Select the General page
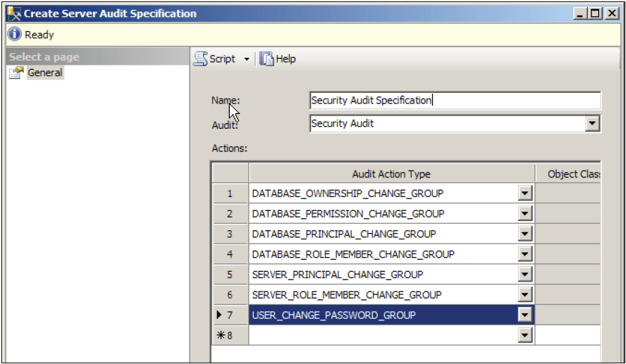626x364 pixels. click(45, 73)
